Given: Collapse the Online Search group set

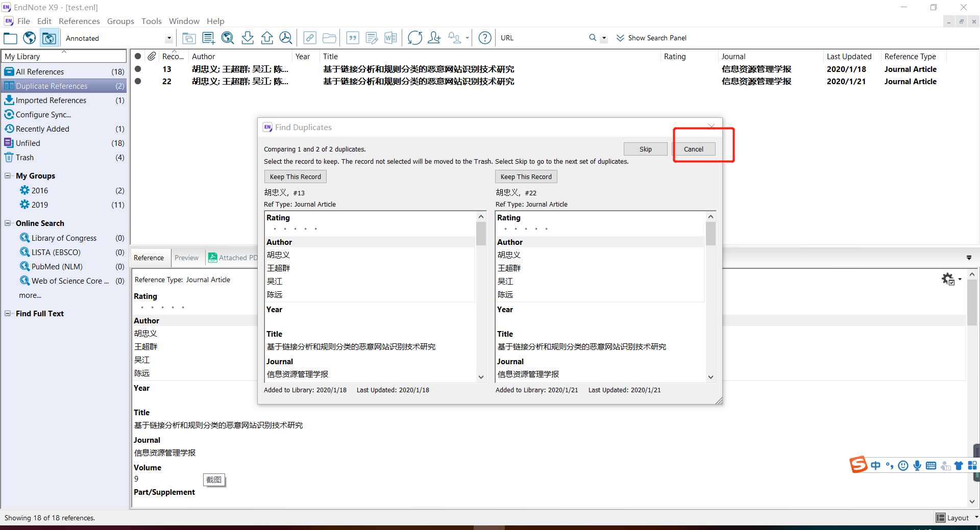Looking at the screenshot, I should 8,223.
